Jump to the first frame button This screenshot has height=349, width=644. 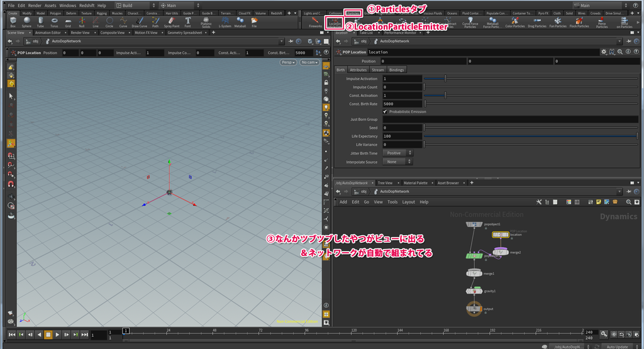tap(12, 335)
